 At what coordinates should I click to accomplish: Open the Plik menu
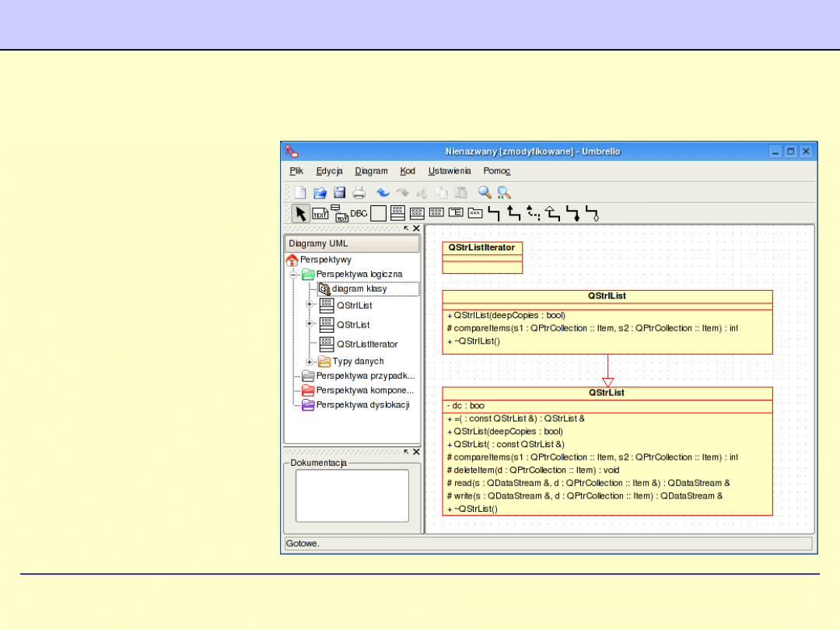296,171
